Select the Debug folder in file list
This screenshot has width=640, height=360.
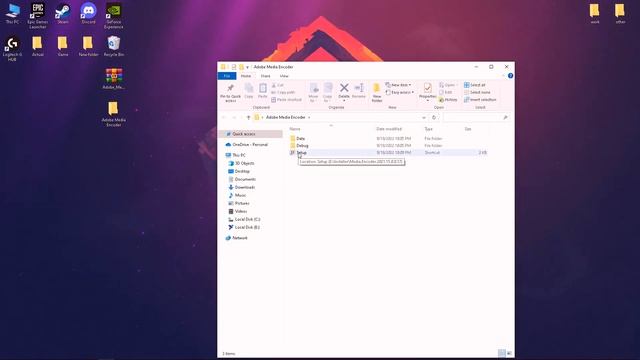click(x=302, y=146)
